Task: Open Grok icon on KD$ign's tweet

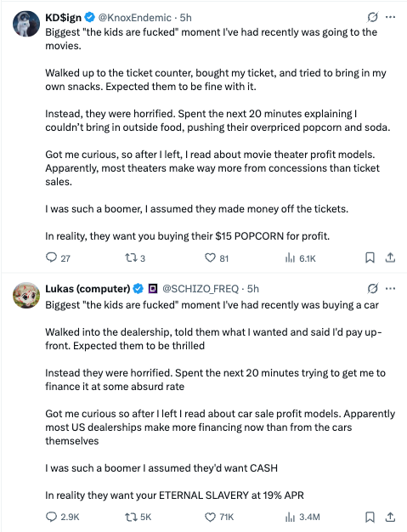Action: (x=372, y=17)
